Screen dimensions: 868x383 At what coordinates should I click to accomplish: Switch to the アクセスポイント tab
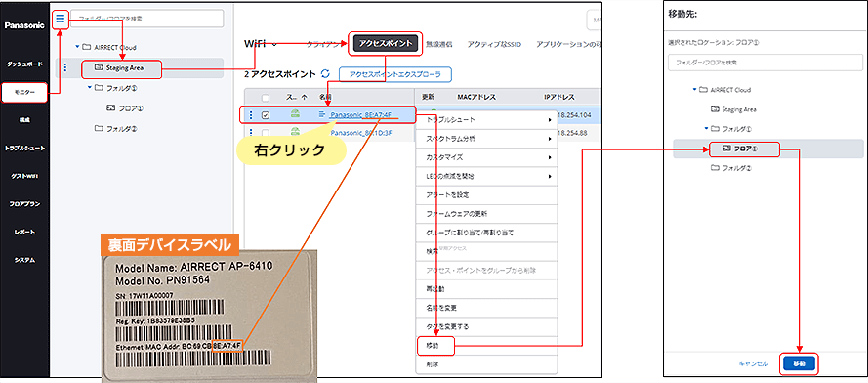(x=386, y=44)
